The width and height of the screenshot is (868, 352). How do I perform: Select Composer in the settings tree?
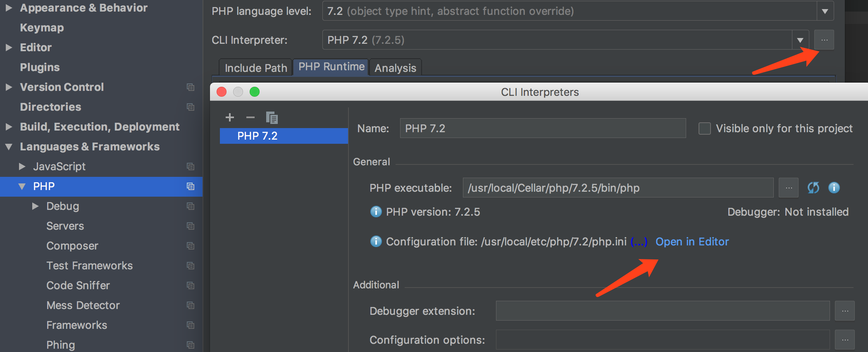72,246
